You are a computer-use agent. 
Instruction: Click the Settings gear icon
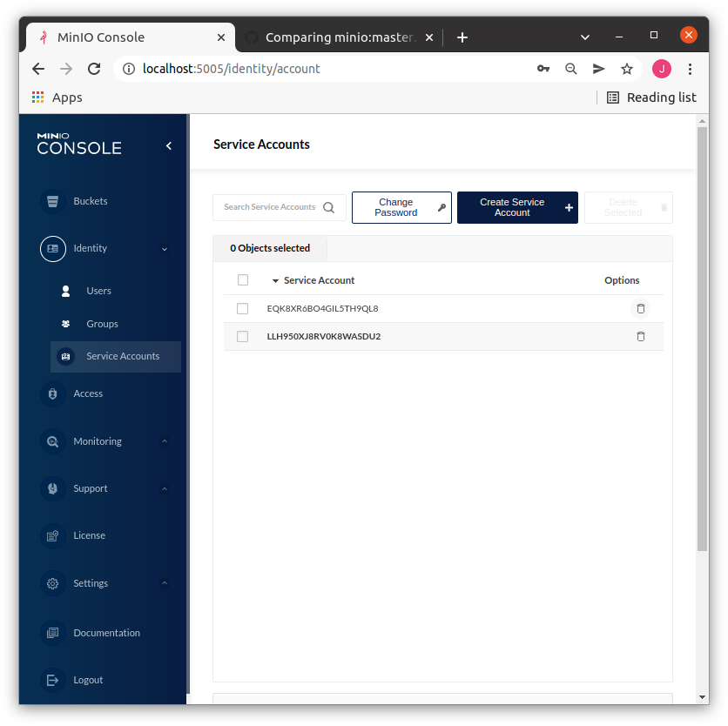(52, 583)
